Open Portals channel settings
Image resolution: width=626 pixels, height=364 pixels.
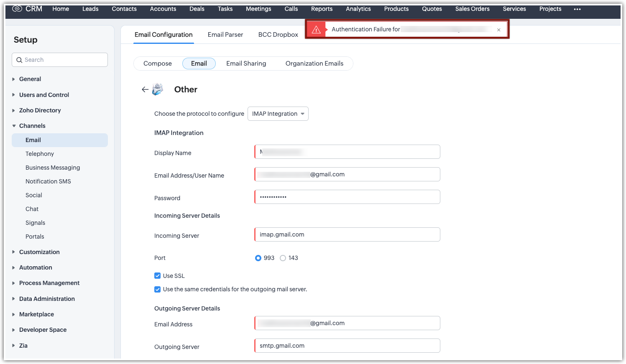[35, 237]
